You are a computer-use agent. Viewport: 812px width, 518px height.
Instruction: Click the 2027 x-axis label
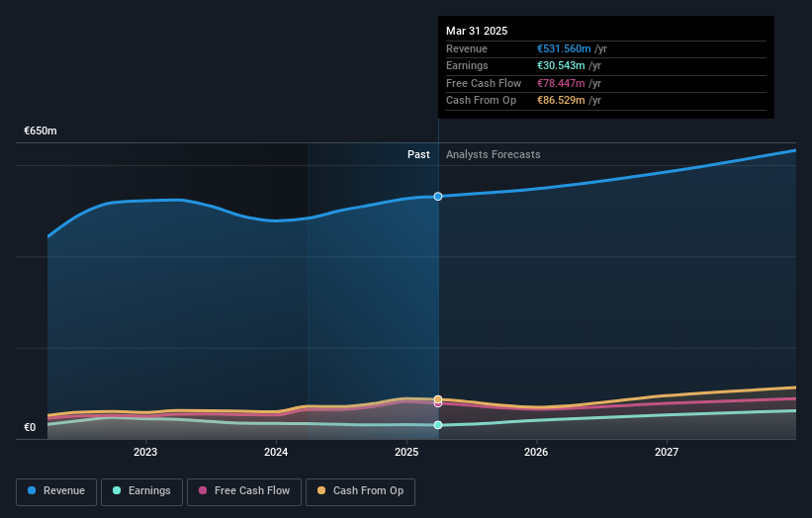pos(667,452)
